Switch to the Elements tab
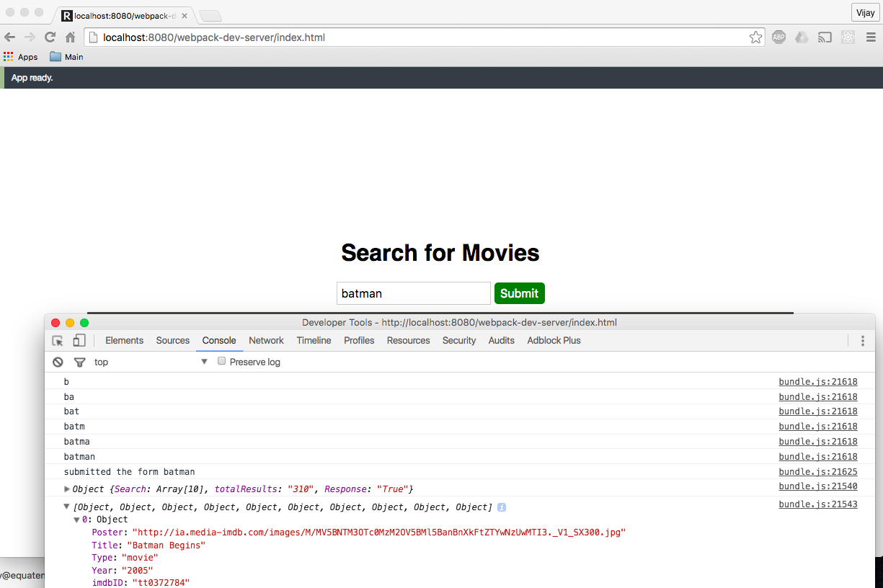The height and width of the screenshot is (588, 883). coord(124,341)
